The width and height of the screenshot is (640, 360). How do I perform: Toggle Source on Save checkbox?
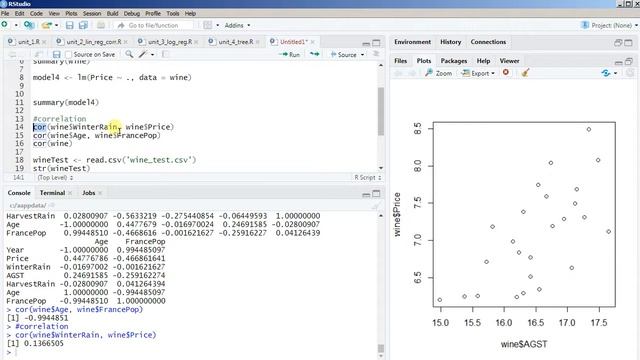[69, 54]
